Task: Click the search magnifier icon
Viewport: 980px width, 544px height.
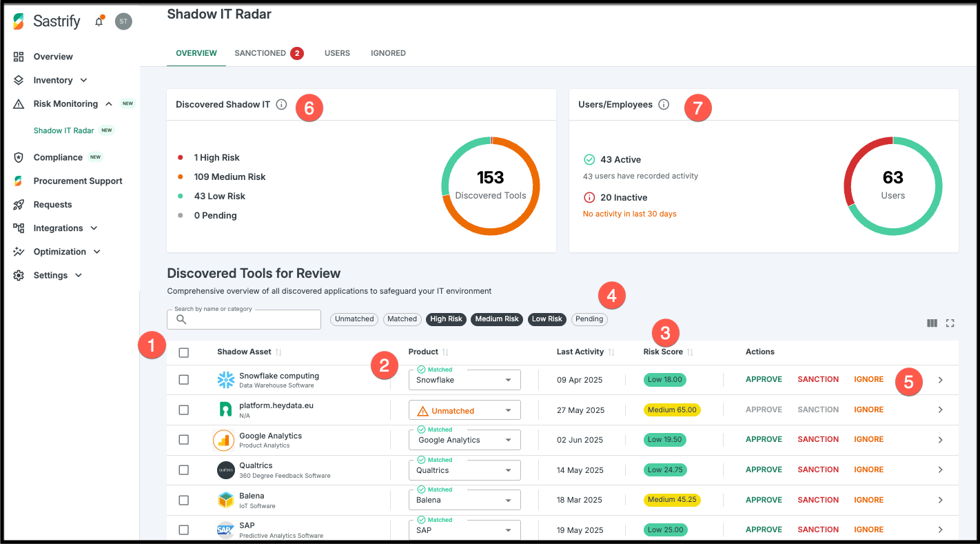Action: 181,319
